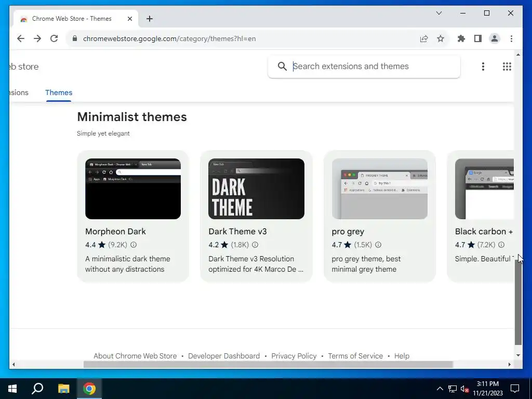Screen dimensions: 532x399
Task: Click Dark Theme v3's 4.2 star rating
Action: click(219, 245)
